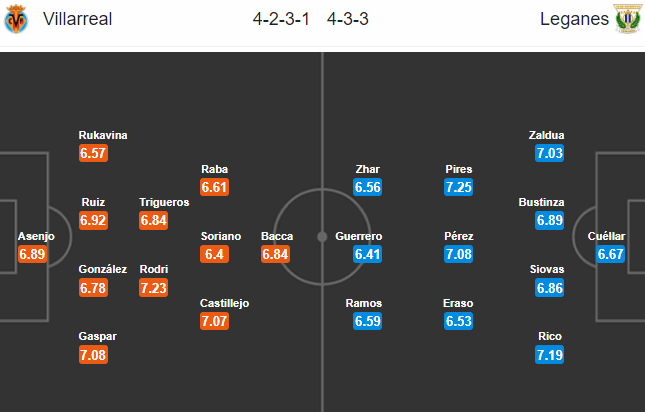This screenshot has height=412, width=645.
Task: Select player name Trigueros
Action: [x=164, y=202]
